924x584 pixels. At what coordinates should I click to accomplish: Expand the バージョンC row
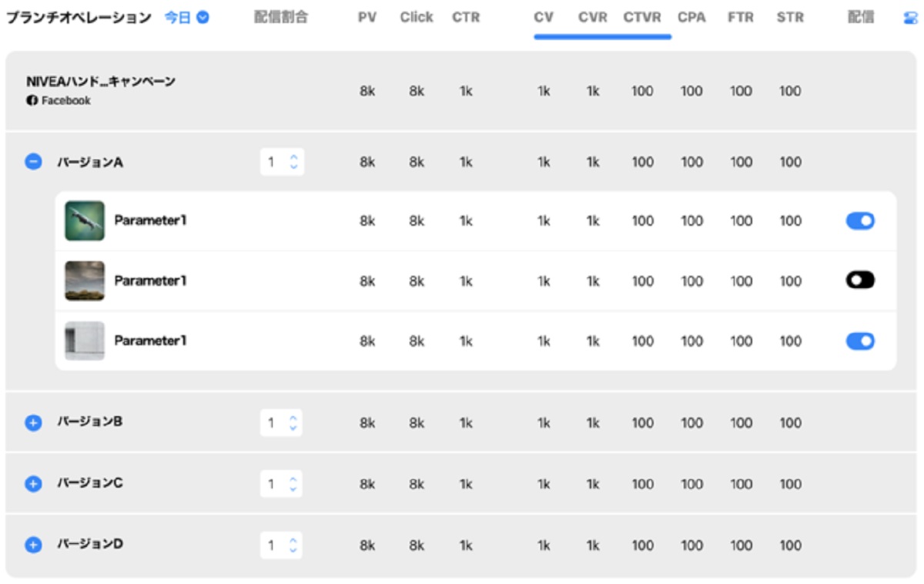point(33,484)
